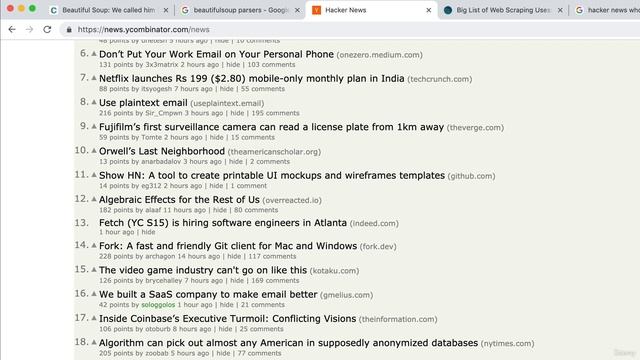Open 'Inside Coinbase's Executive Turmoil' article
The image size is (640, 360).
tap(227, 318)
